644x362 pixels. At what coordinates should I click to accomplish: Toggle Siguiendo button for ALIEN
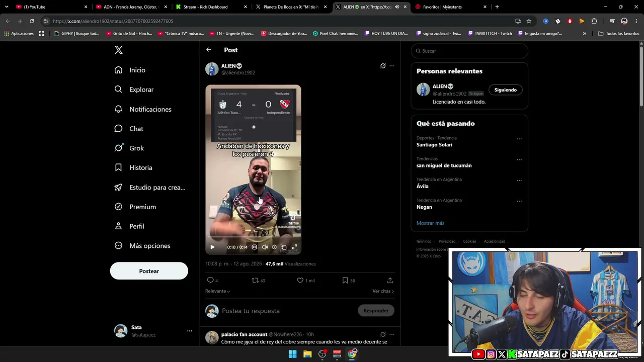tap(505, 90)
